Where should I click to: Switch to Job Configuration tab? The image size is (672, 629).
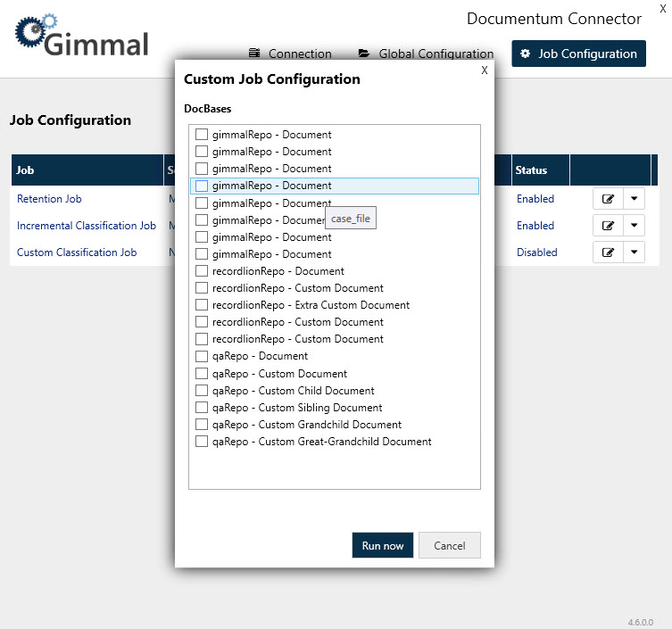tap(578, 54)
